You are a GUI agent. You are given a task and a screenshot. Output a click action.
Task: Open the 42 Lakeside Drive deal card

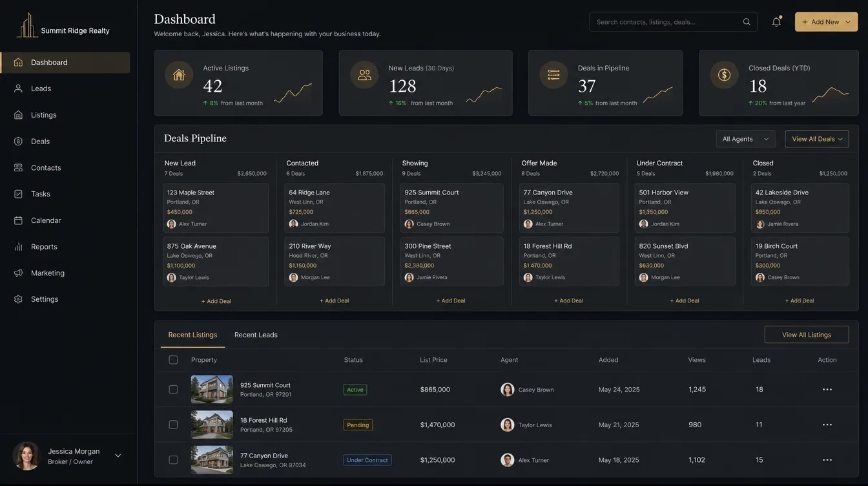[x=800, y=208]
